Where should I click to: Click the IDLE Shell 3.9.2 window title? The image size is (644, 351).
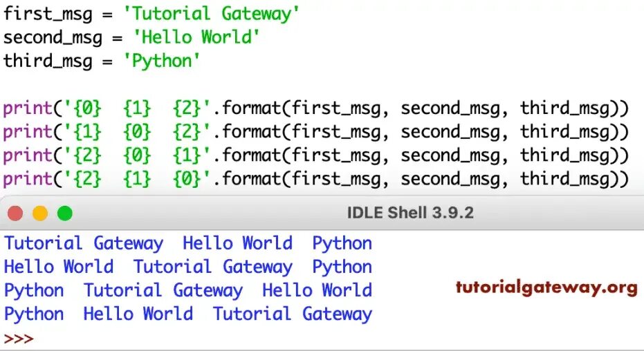(410, 213)
